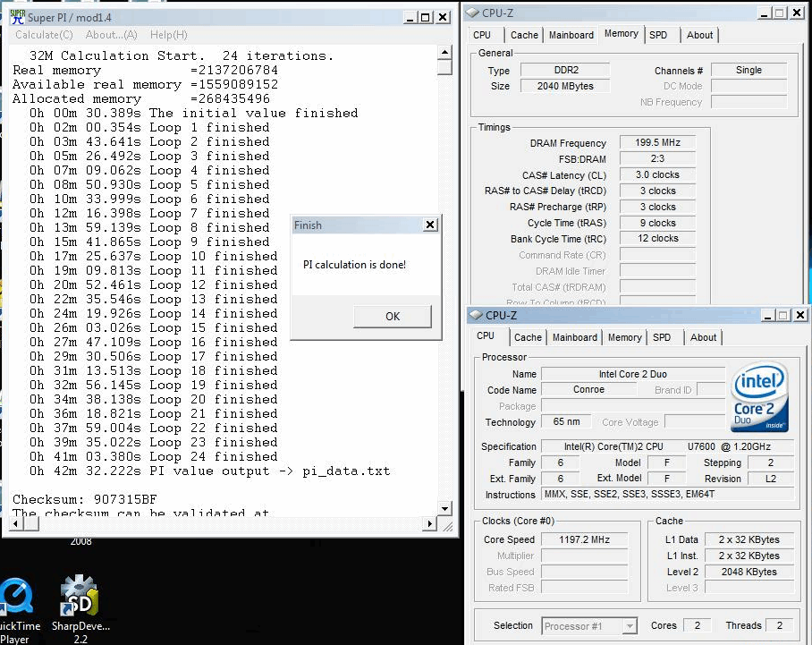Click the Core Speed 1197.2 MHz field
This screenshot has width=812, height=645.
tap(584, 539)
